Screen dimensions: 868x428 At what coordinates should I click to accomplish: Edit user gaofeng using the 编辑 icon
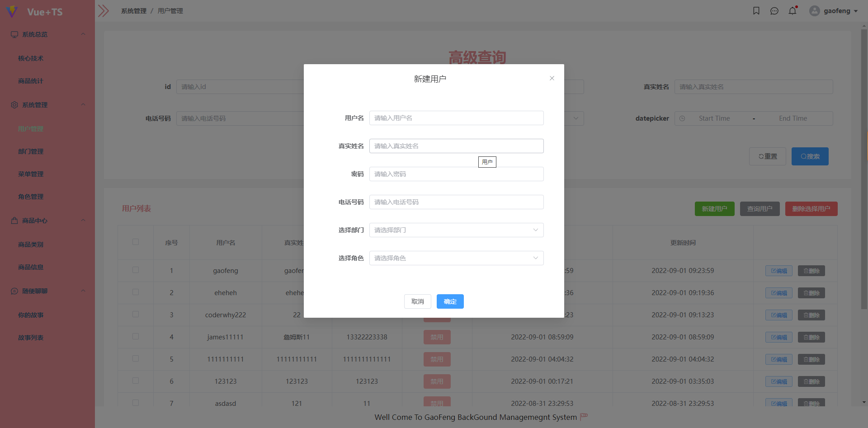click(x=778, y=271)
